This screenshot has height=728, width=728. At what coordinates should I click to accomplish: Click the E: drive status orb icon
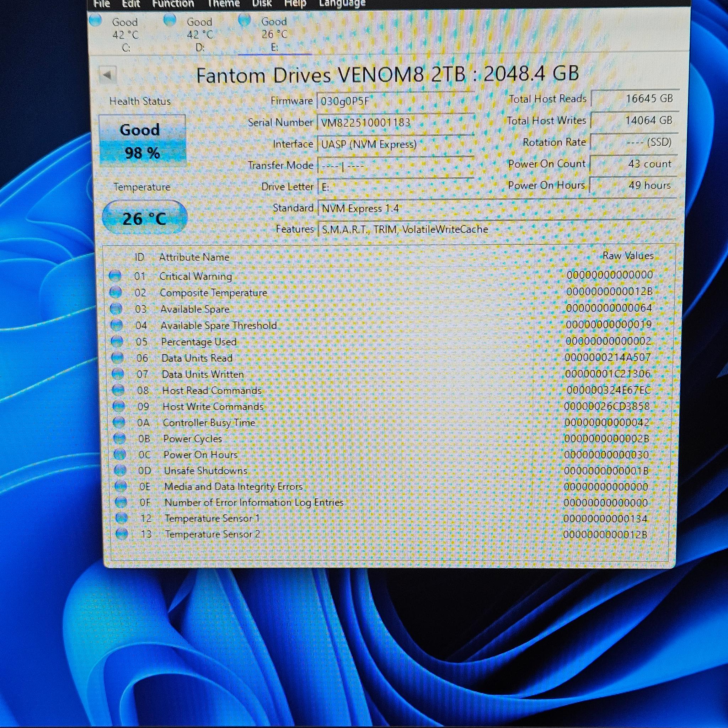(245, 20)
